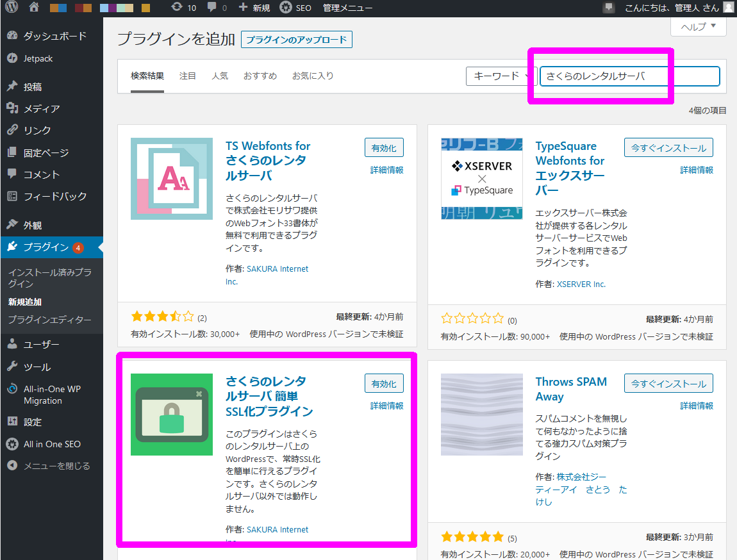
Task: Switch to 注目 tab
Action: click(187, 76)
